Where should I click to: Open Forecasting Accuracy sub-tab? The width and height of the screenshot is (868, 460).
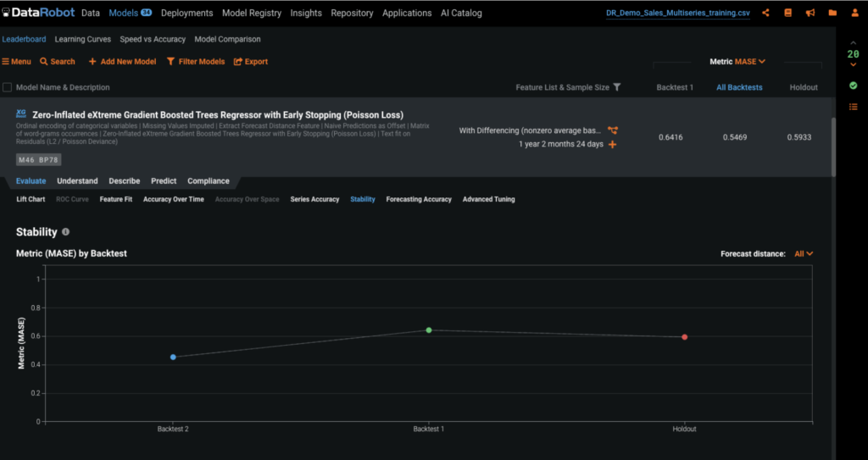[x=419, y=199]
